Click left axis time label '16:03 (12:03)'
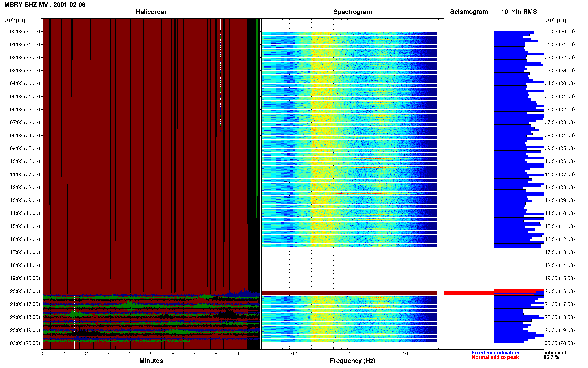Screen dimensions: 588x368 tap(25, 239)
